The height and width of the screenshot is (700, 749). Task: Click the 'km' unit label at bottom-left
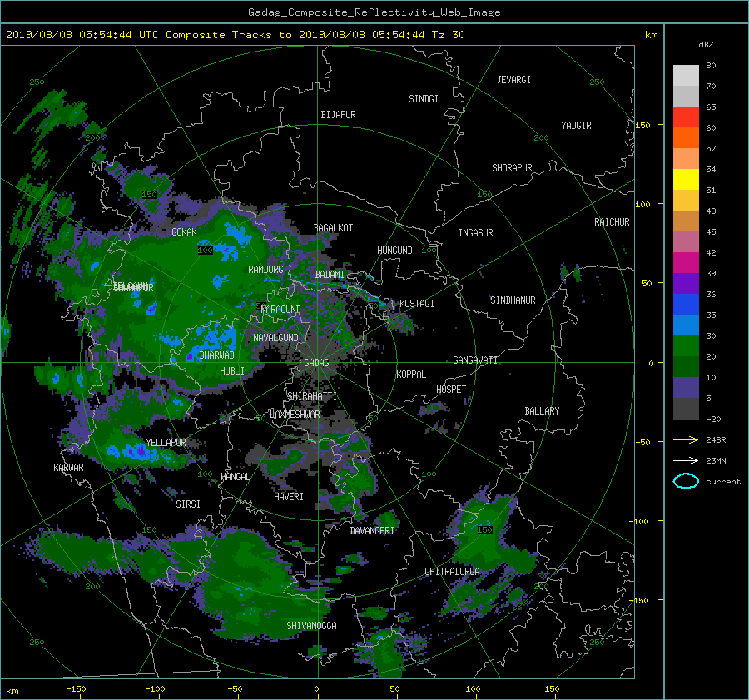12,691
